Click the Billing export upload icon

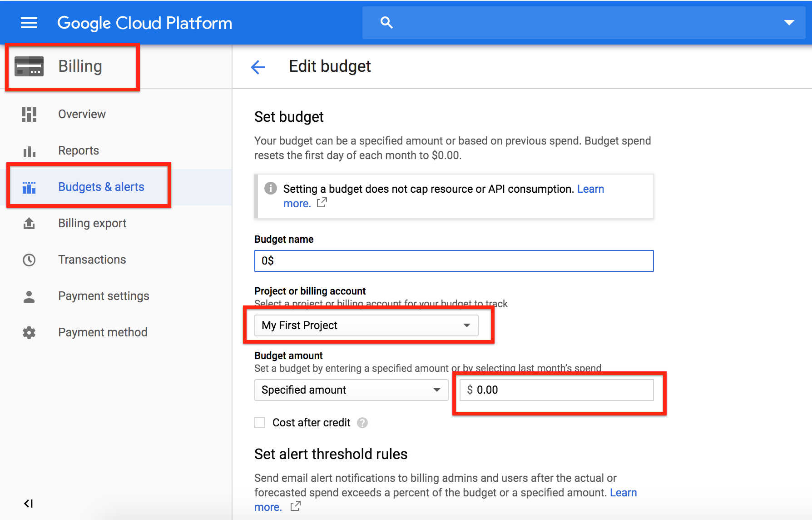pos(29,223)
